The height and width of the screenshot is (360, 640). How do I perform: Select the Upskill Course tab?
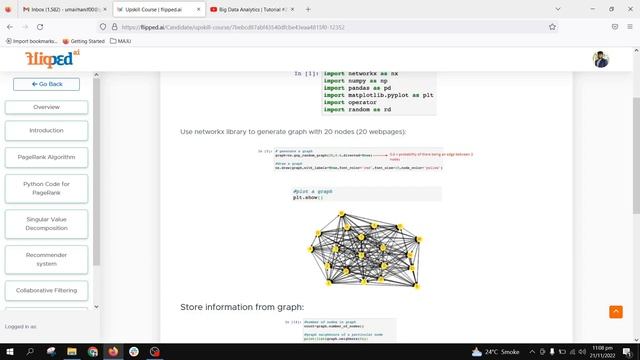click(159, 9)
